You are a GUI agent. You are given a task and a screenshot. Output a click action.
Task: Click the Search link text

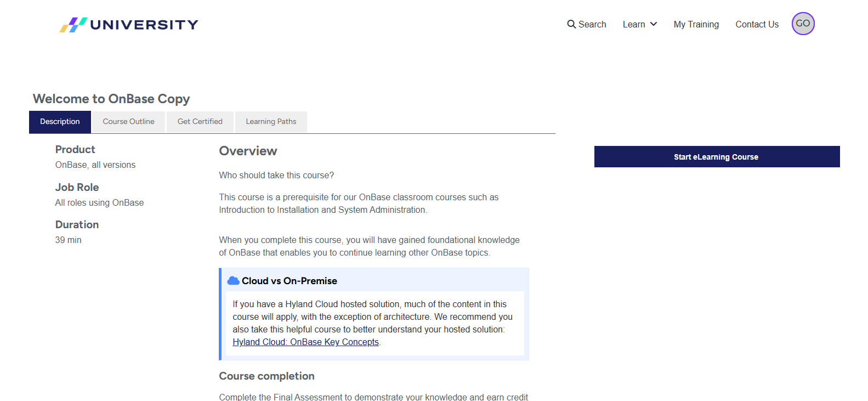pos(592,24)
